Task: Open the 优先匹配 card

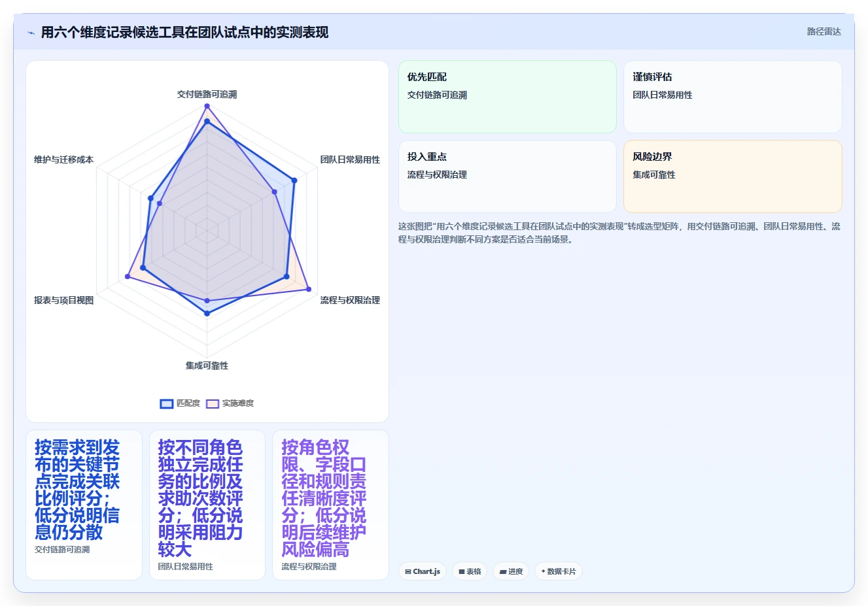Action: pos(508,97)
